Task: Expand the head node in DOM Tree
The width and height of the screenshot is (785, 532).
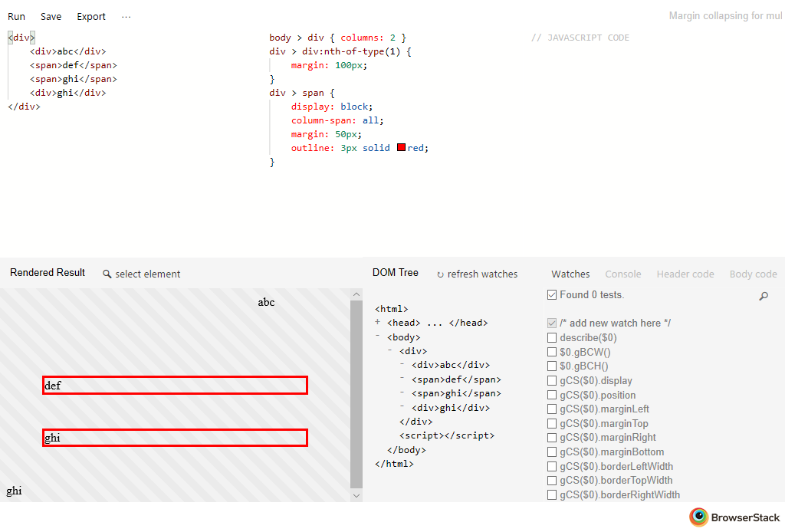Action: pos(378,323)
